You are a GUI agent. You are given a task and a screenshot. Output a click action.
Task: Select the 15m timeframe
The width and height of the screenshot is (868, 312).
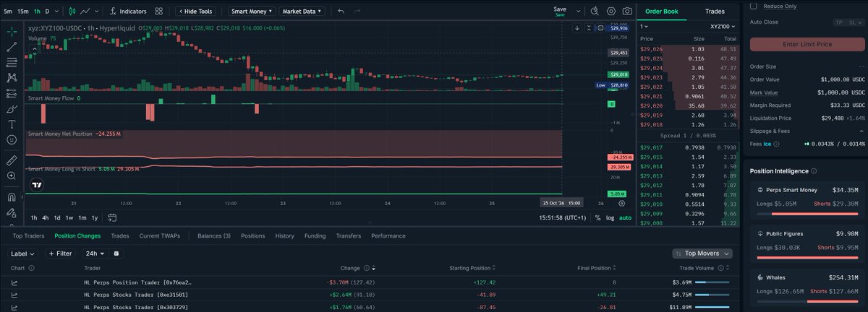point(22,12)
